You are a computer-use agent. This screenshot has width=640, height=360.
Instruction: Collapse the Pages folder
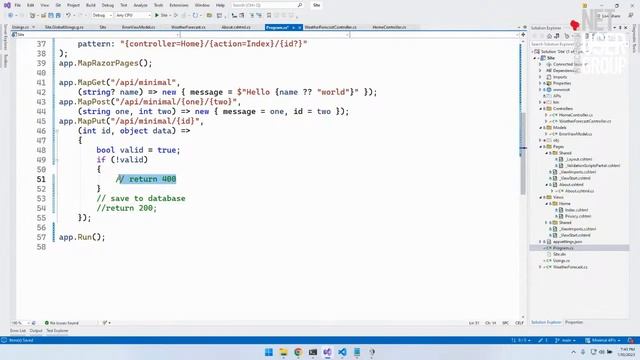point(540,147)
